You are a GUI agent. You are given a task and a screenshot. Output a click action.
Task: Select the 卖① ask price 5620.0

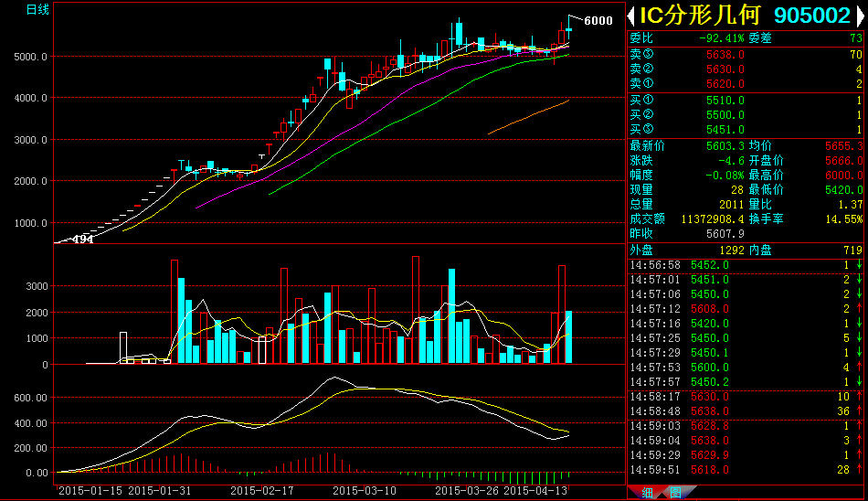[725, 84]
